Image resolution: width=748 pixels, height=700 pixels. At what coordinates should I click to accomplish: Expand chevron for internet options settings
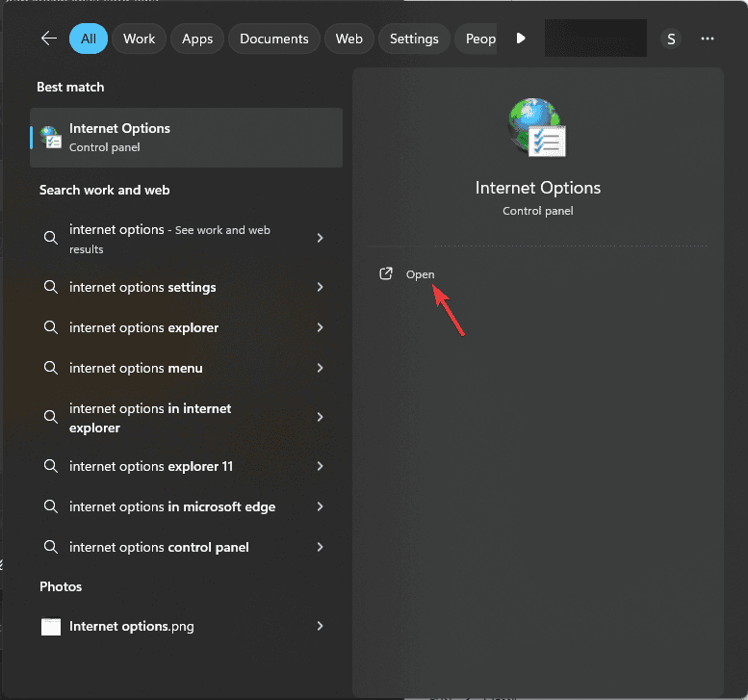click(x=321, y=287)
